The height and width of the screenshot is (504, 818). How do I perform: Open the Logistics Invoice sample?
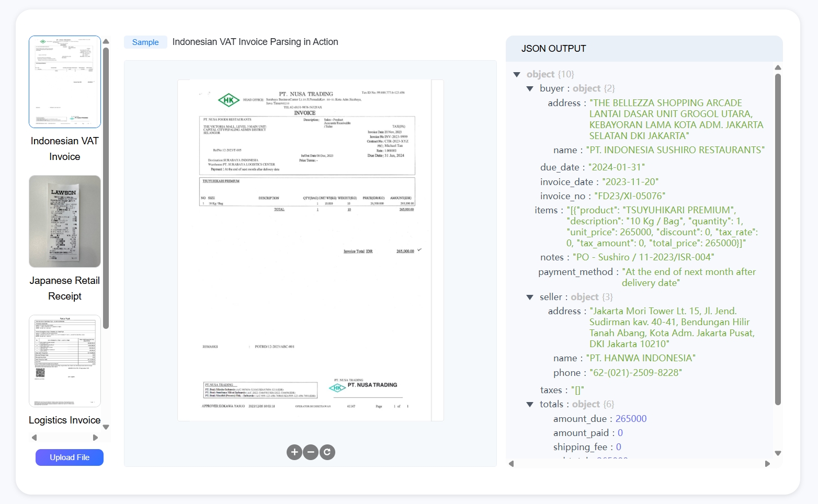point(65,361)
